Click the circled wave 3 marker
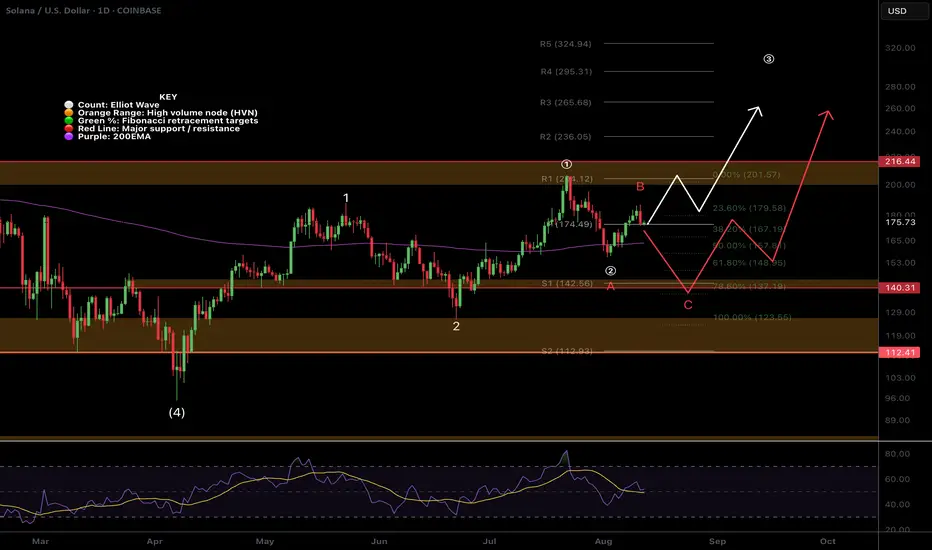932x550 pixels. [x=769, y=59]
